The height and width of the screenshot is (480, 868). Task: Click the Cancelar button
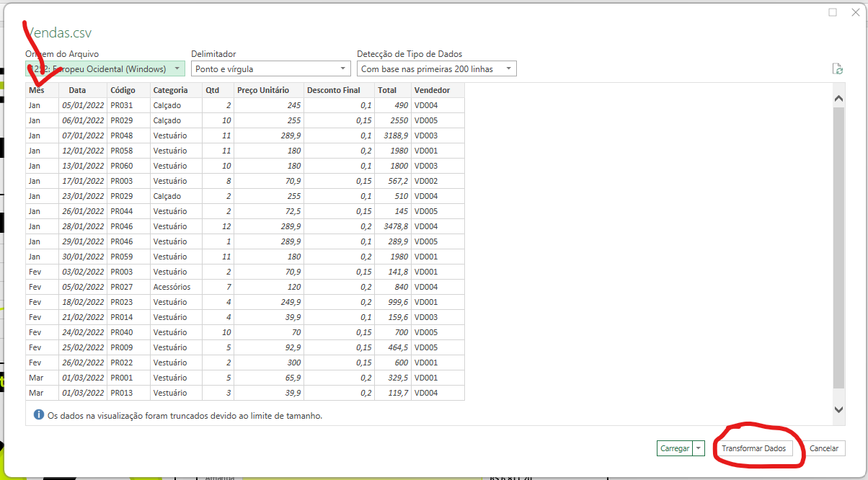click(x=824, y=448)
